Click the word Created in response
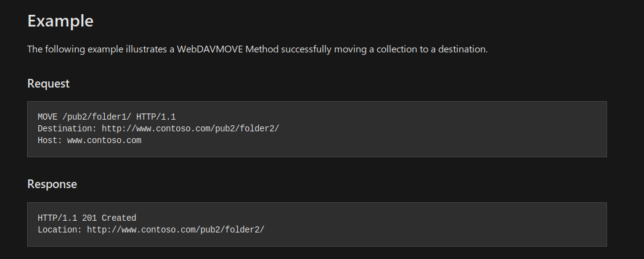 (x=119, y=218)
